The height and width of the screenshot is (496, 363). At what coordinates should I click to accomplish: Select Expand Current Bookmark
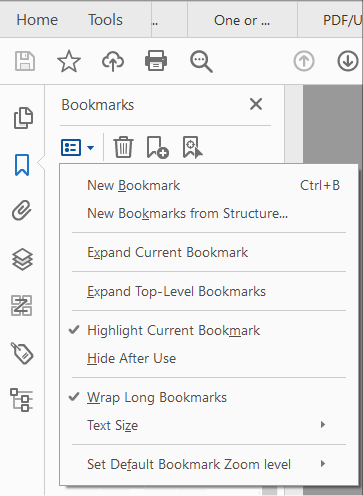pos(209,252)
